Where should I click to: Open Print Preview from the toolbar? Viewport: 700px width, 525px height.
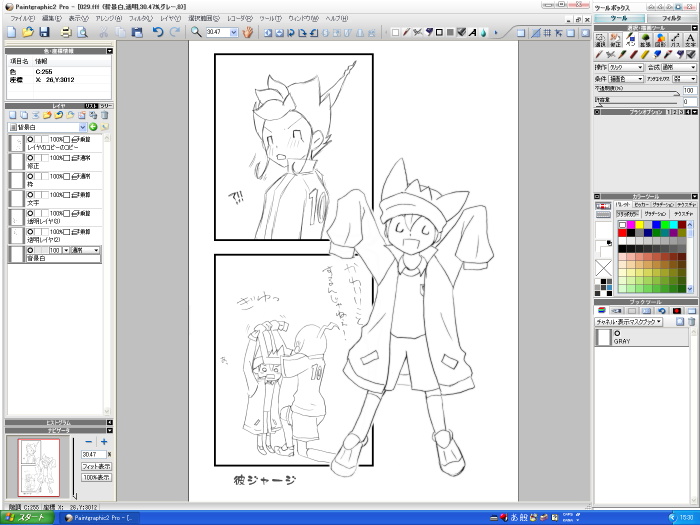pyautogui.click(x=82, y=32)
